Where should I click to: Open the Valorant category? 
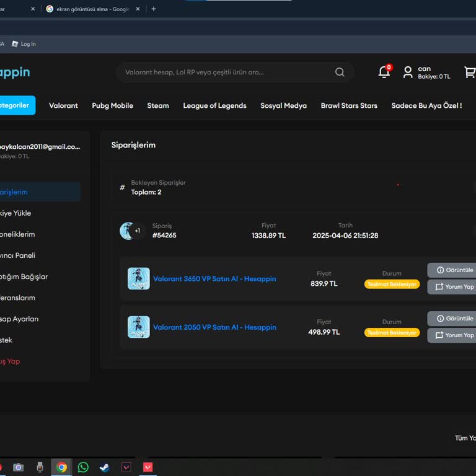click(63, 105)
